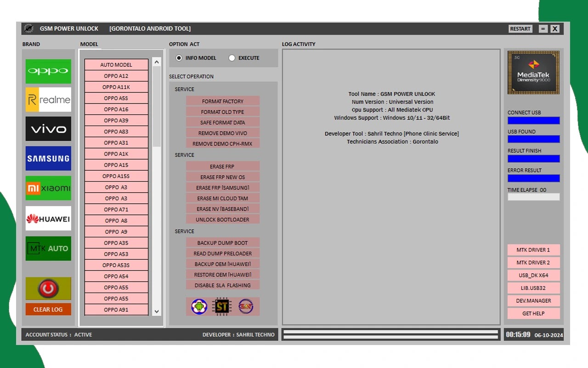Select OPPO A12 model
The height and width of the screenshot is (368, 588).
116,76
